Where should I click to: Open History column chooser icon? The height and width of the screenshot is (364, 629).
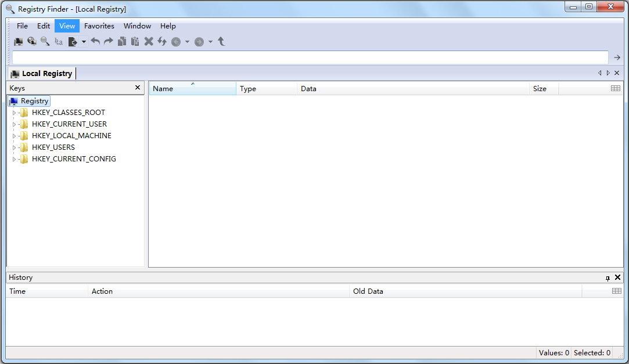coord(617,291)
